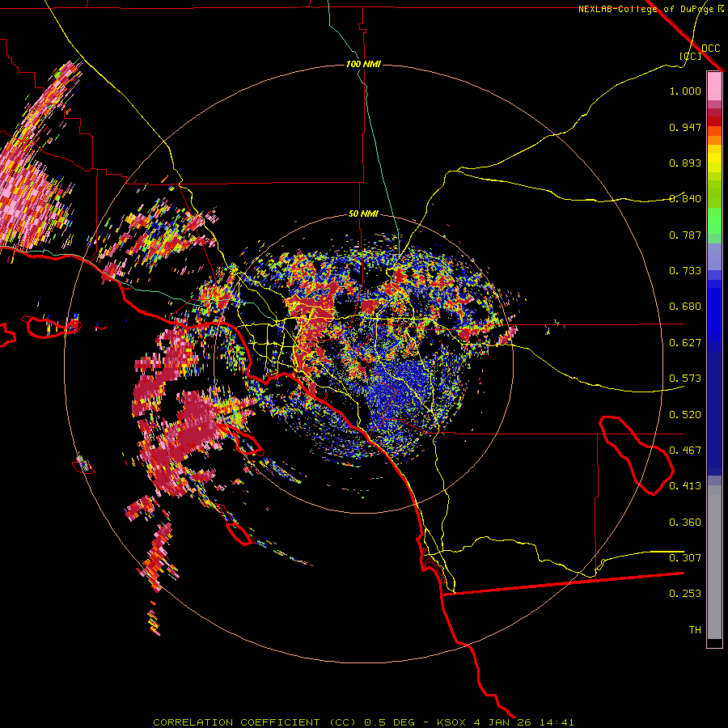This screenshot has width=728, height=728.
Task: Click the 0.573 scale value
Action: 685,379
